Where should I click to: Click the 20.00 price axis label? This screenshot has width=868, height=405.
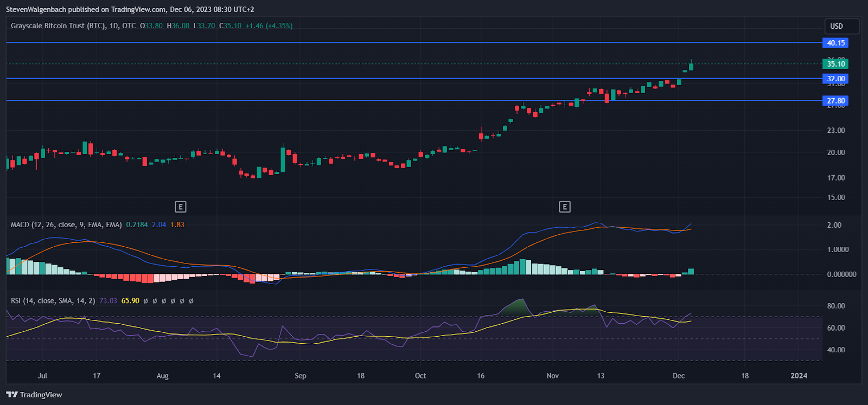[836, 152]
